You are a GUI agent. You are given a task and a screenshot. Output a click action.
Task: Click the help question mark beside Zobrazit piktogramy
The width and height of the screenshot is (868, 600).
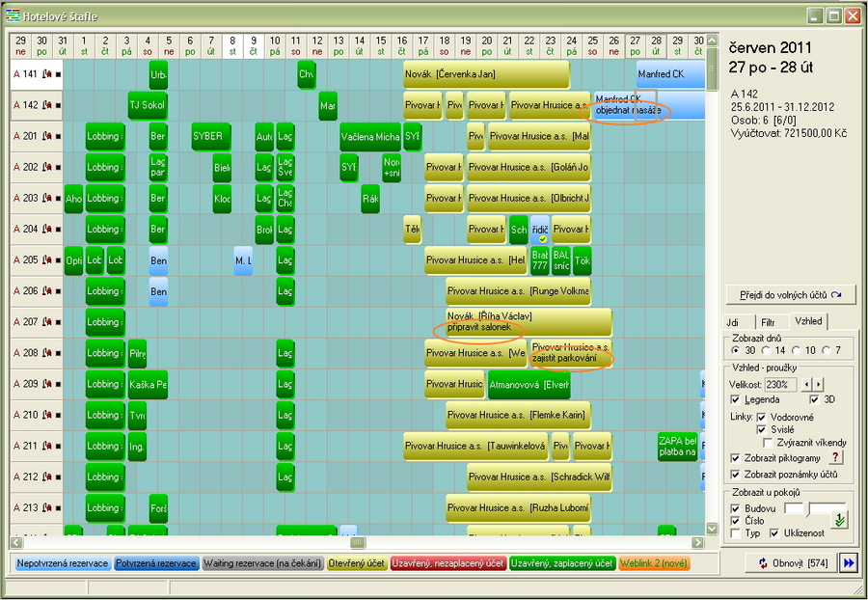click(836, 457)
